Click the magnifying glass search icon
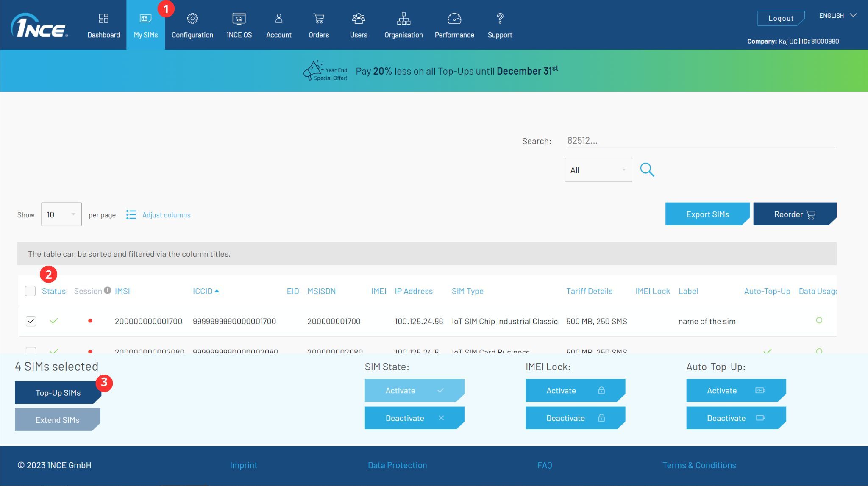Viewport: 868px width, 486px height. click(x=647, y=170)
